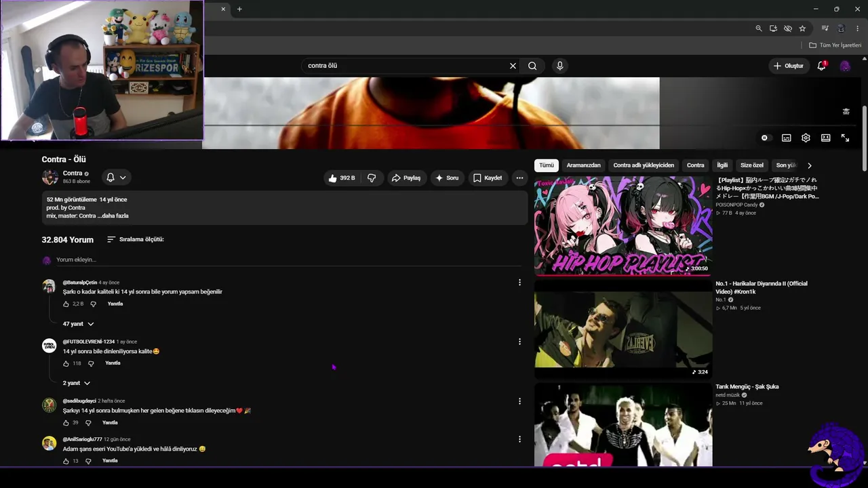Share the video via Paylaş
This screenshot has height=488, width=868.
(406, 178)
